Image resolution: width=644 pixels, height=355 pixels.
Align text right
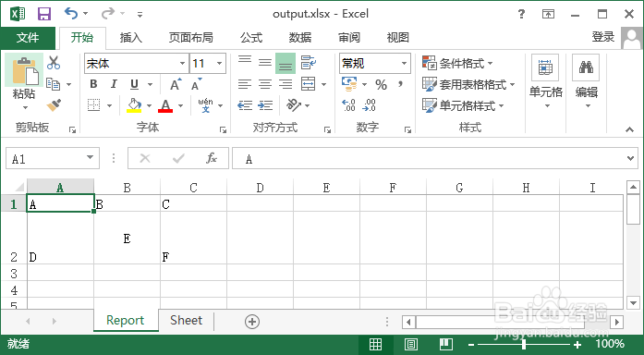pos(286,84)
